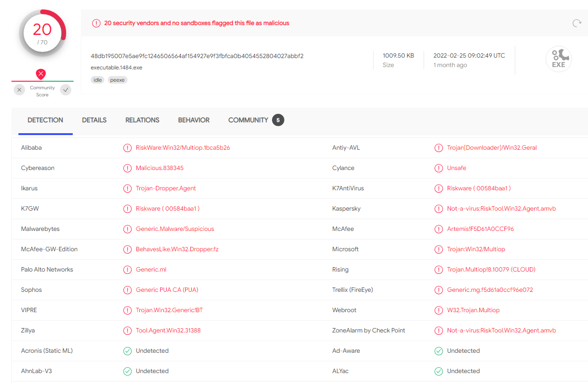Open the DETECTION tab
This screenshot has height=383, width=588.
(45, 120)
